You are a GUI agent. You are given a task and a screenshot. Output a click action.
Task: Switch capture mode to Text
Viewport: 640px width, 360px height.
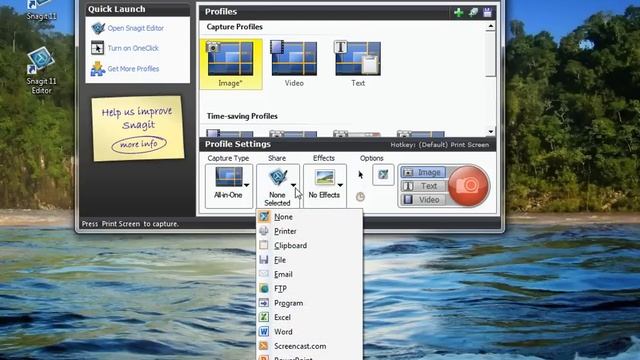click(x=423, y=186)
